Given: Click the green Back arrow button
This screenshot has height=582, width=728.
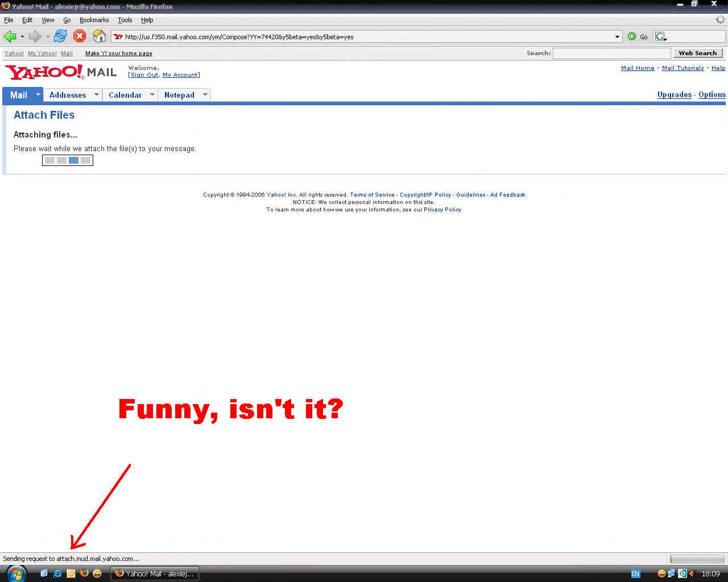Looking at the screenshot, I should [10, 36].
